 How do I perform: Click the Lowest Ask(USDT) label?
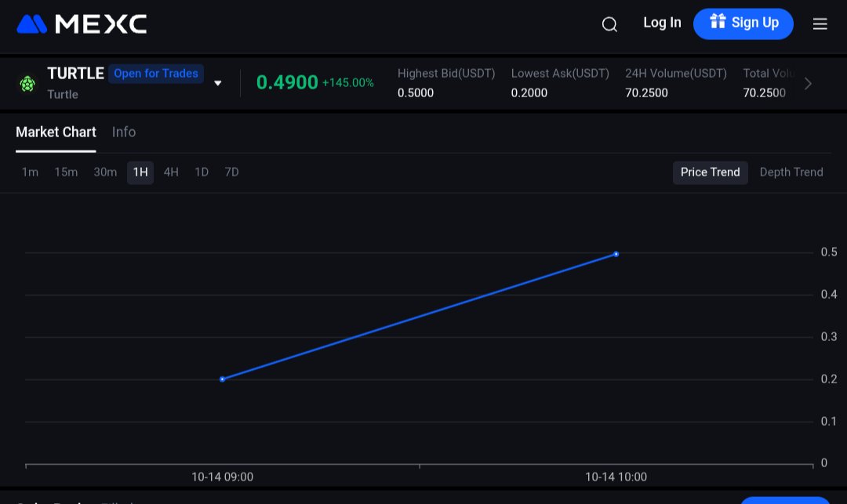coord(560,74)
